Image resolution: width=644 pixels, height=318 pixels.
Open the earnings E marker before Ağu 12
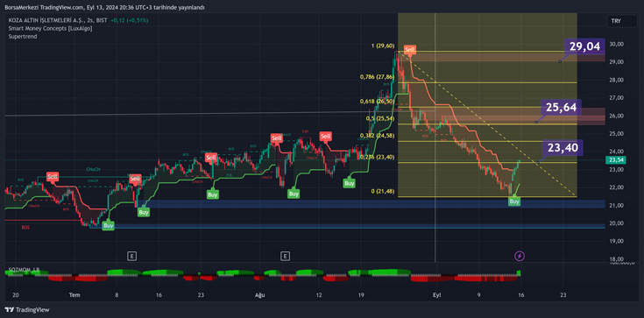click(285, 257)
